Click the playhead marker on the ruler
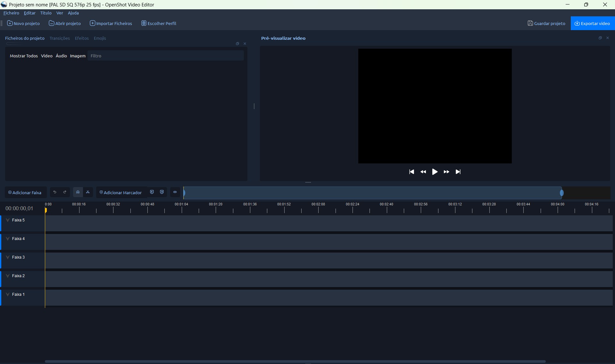The image size is (615, 364). pyautogui.click(x=46, y=210)
